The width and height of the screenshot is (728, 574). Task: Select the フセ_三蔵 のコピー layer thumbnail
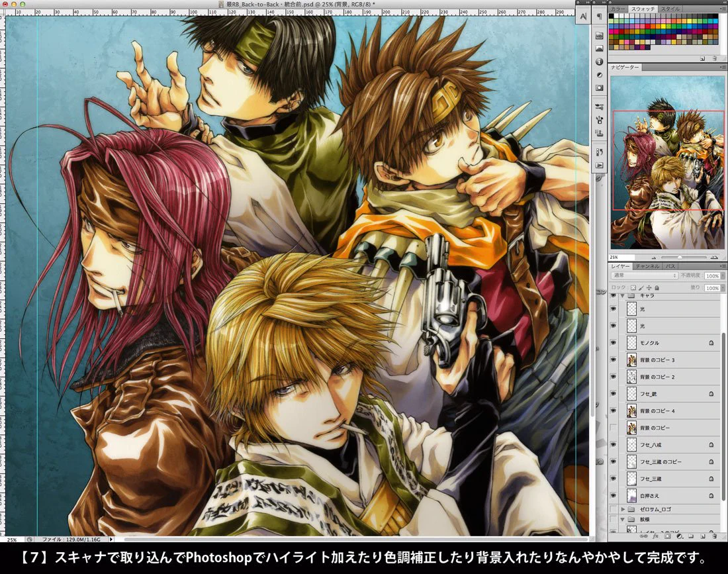tap(631, 461)
